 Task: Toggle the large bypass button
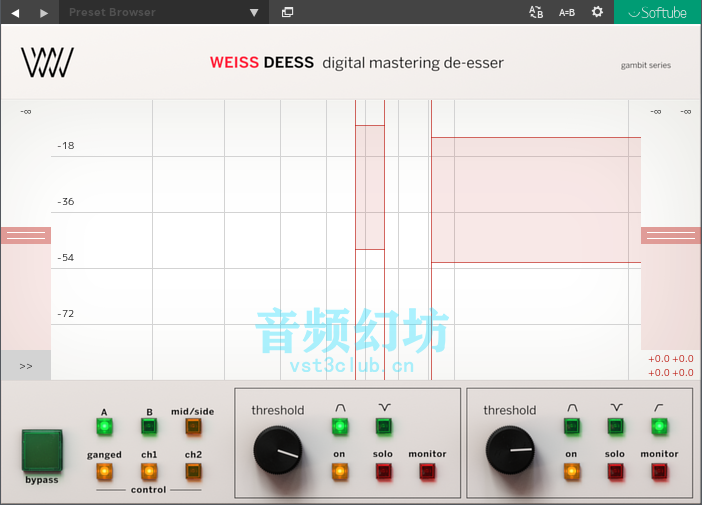pyautogui.click(x=42, y=450)
